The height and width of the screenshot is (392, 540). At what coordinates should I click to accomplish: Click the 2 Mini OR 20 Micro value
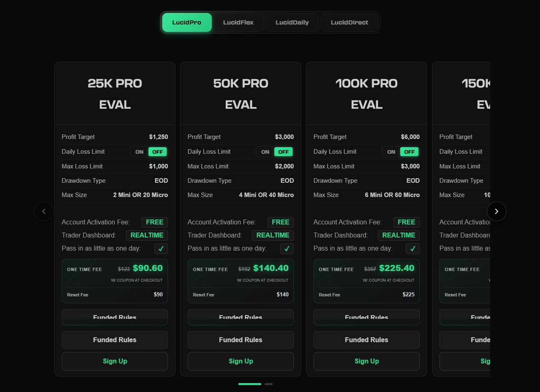140,195
